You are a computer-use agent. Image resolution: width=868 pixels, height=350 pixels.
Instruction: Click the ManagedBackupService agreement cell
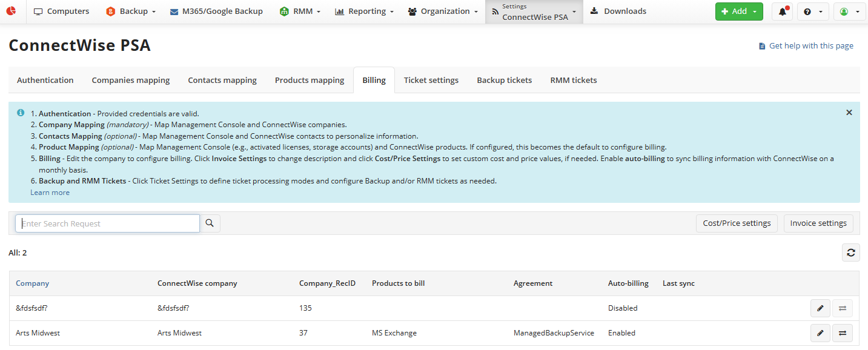click(x=554, y=333)
